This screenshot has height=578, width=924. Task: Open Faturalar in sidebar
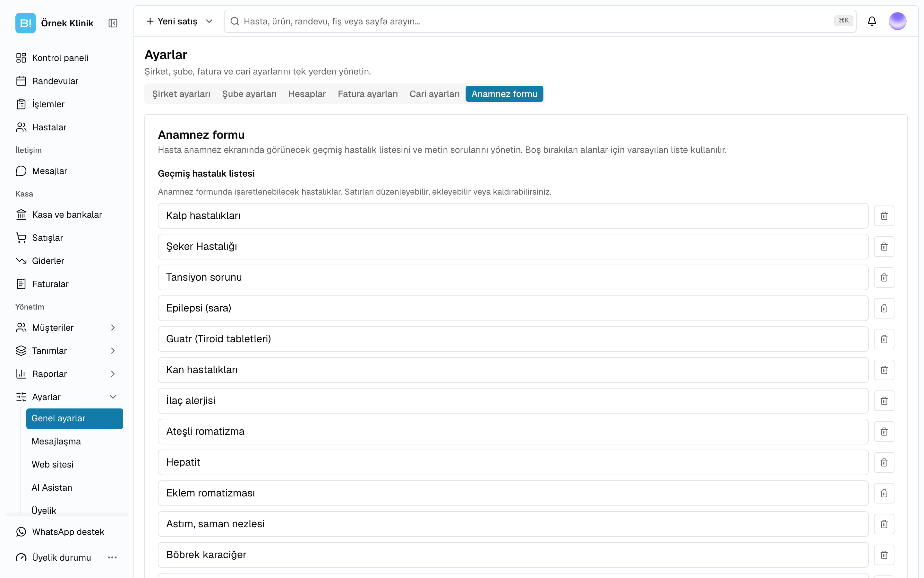(67, 284)
